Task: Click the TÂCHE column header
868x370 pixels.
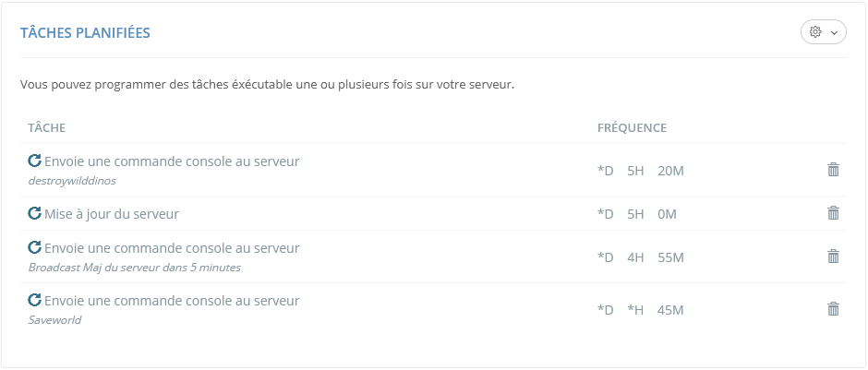Action: click(46, 127)
